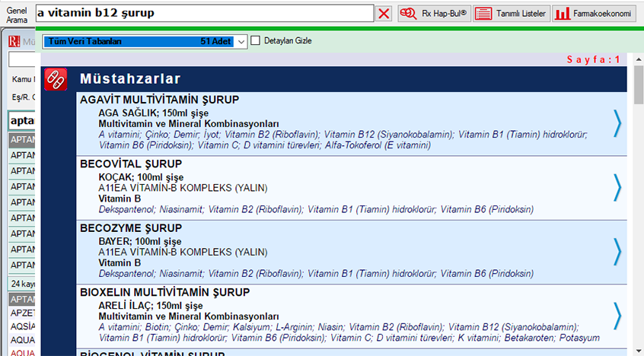Select the AGAVİT MULTİVİTAMİN ŞURUP title
644x356 pixels.
coord(159,100)
